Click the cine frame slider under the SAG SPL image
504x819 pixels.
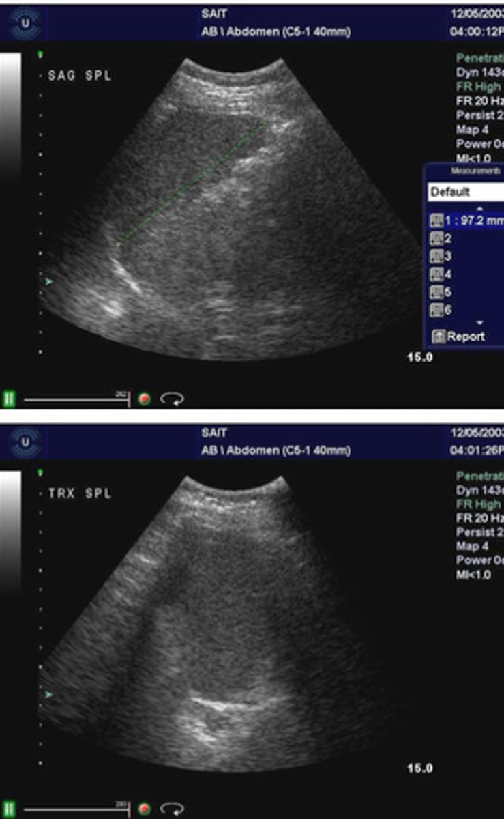pos(77,399)
